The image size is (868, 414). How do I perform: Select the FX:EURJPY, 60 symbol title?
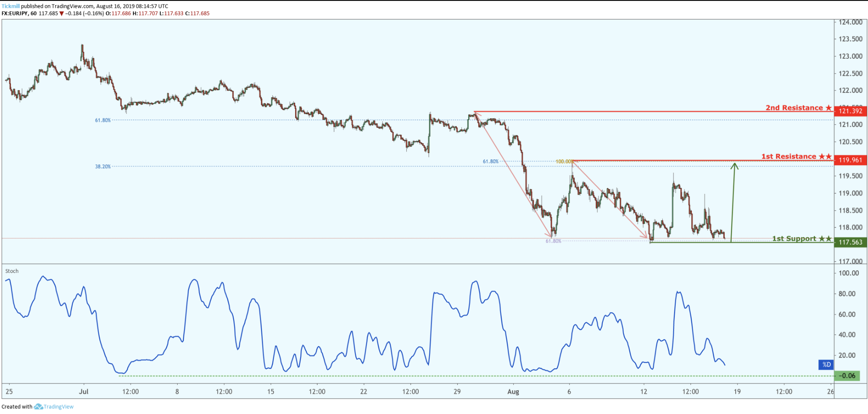(19, 14)
